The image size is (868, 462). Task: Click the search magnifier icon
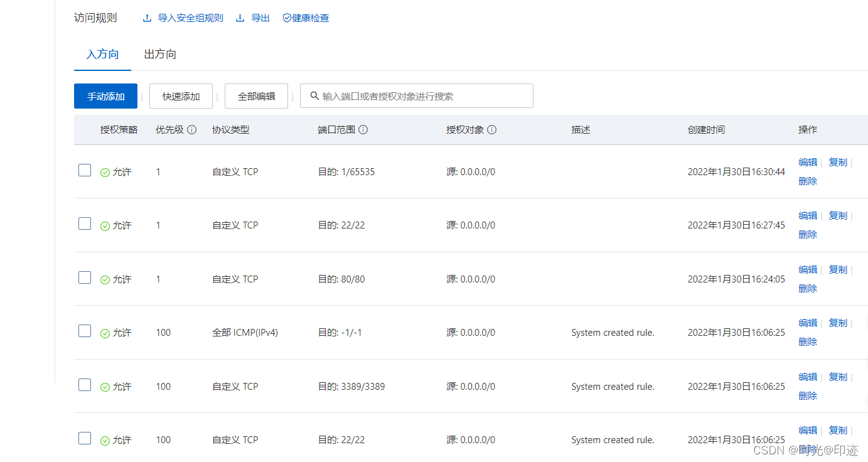(314, 95)
